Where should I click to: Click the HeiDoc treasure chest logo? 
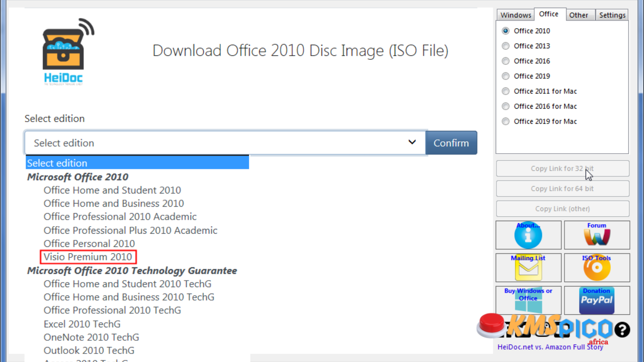point(68,51)
